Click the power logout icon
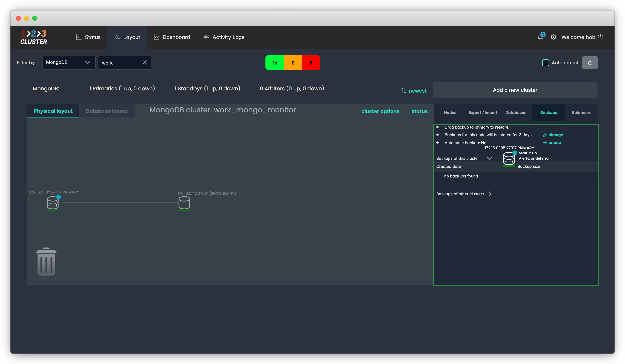The height and width of the screenshot is (364, 625). [600, 37]
